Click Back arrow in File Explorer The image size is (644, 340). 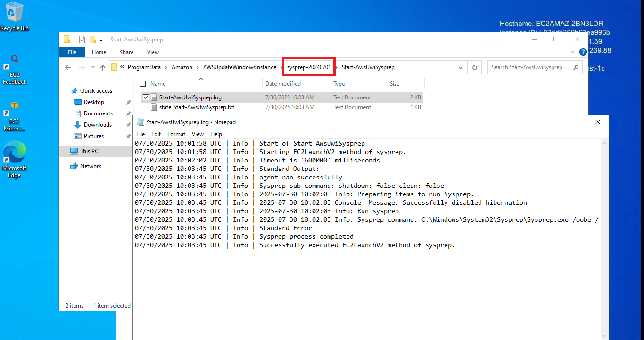68,67
